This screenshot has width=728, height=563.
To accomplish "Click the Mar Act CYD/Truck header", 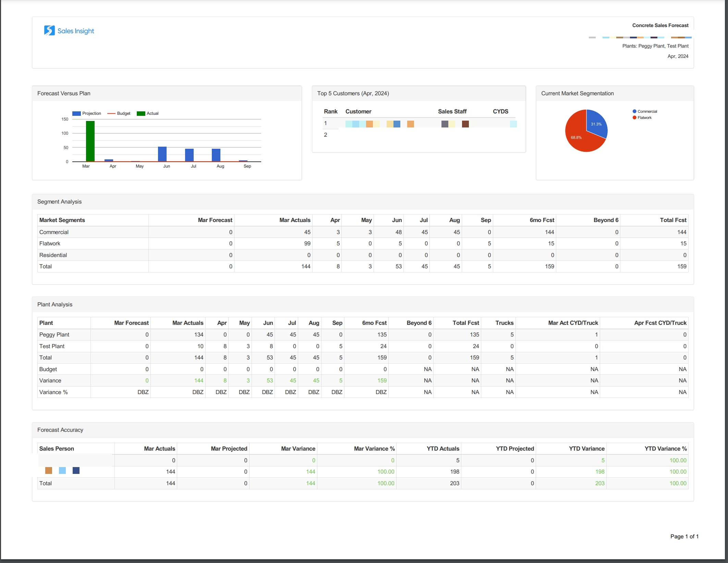I will 573,323.
